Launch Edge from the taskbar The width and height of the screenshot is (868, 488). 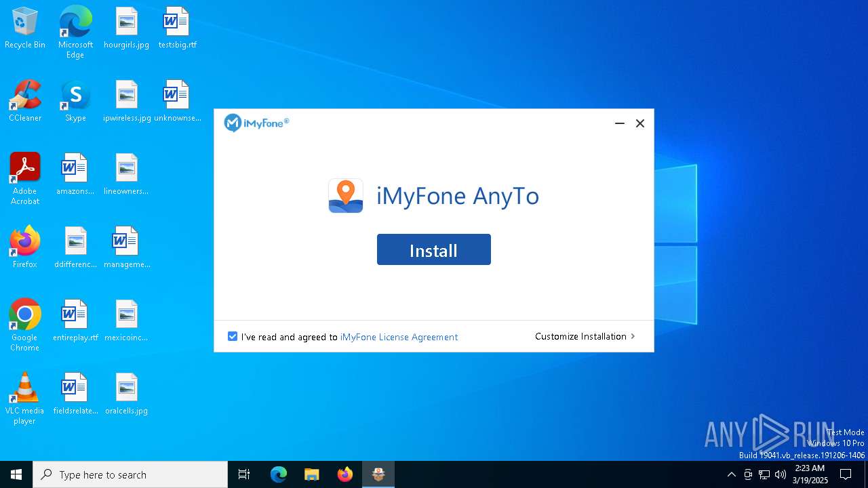(x=279, y=474)
